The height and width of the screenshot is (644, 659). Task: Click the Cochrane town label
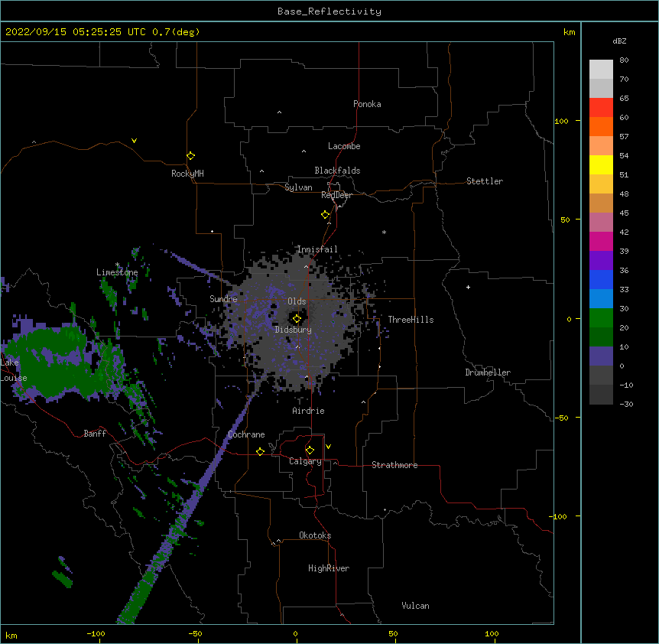246,434
